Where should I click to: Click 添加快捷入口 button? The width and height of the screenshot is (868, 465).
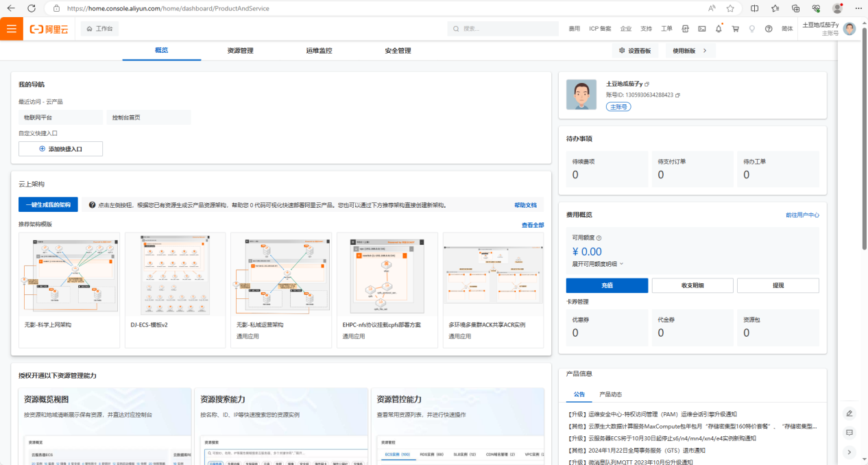[60, 149]
